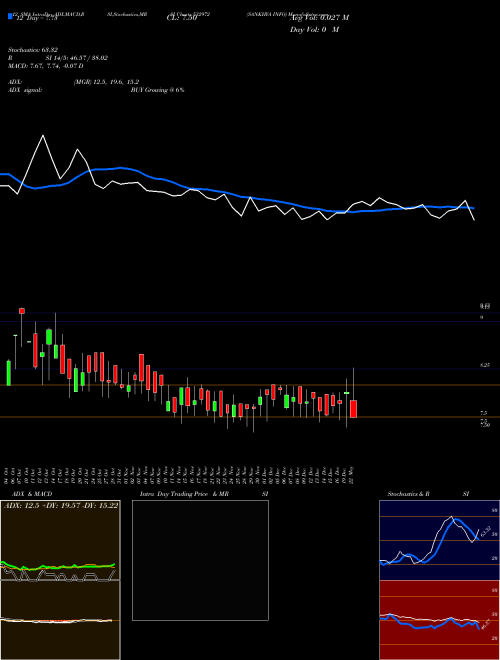Click the tall peak of the white price line

(43, 136)
